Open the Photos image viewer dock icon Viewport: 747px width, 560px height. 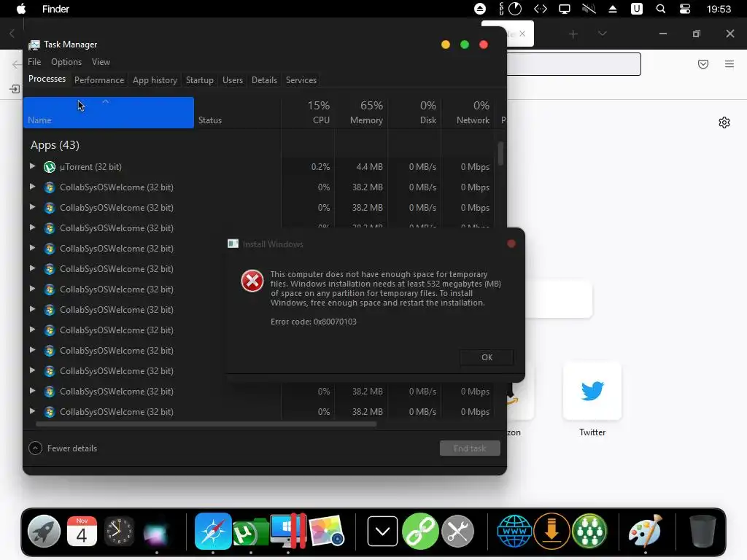click(x=326, y=531)
